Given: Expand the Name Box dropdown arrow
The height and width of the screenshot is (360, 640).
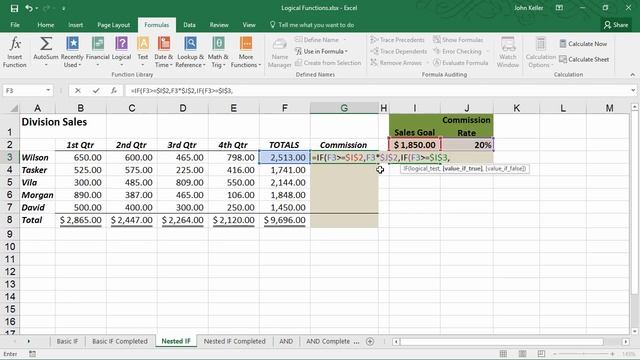Looking at the screenshot, I should tap(48, 90).
